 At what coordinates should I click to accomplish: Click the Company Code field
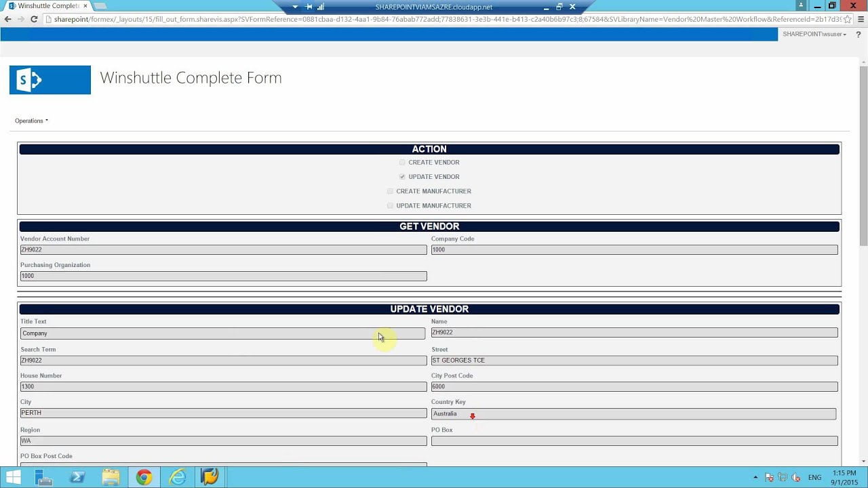click(x=634, y=249)
